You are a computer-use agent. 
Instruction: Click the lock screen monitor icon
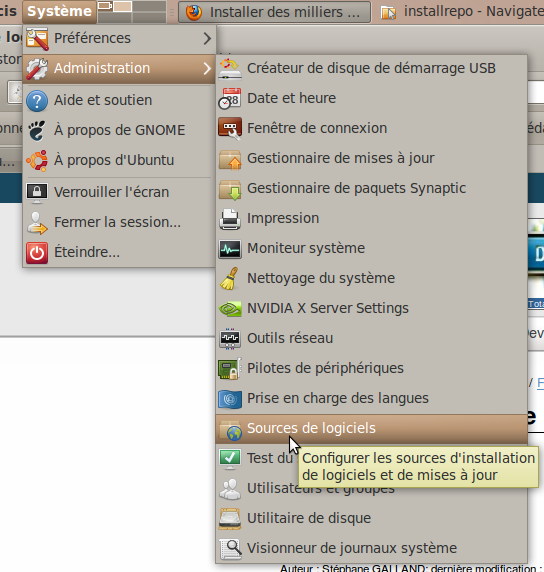click(x=37, y=193)
